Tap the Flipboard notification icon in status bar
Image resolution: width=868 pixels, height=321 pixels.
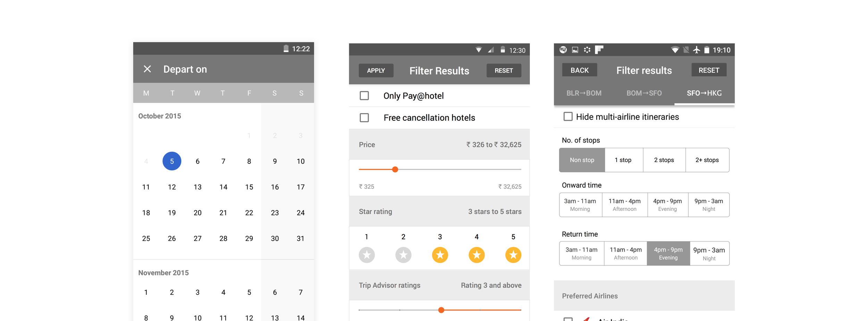click(x=599, y=50)
